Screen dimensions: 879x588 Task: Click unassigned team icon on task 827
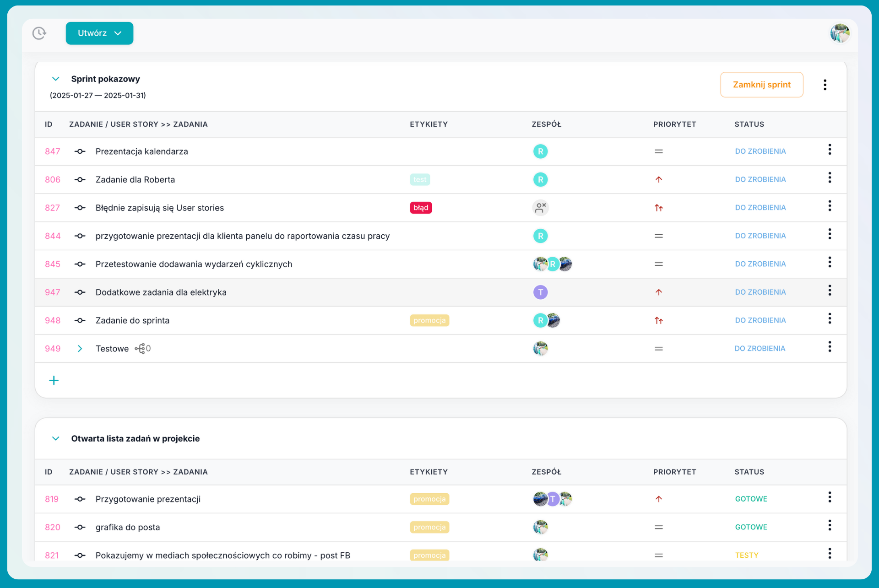540,208
